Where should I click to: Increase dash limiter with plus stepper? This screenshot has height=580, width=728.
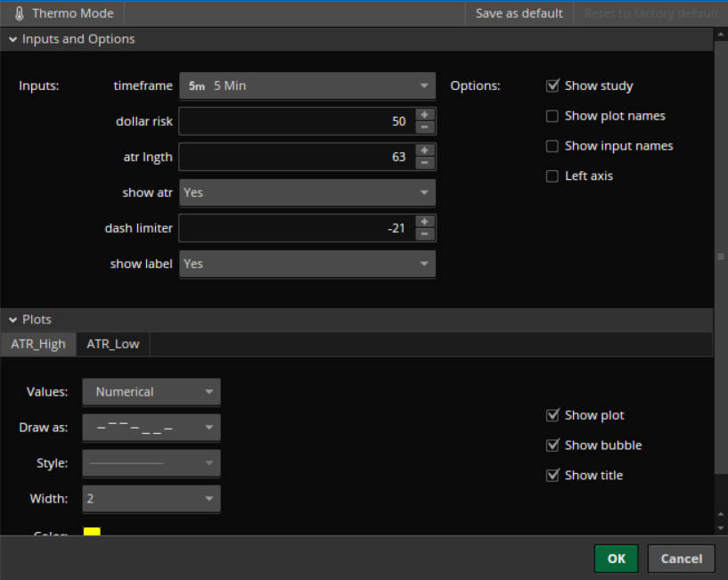424,222
